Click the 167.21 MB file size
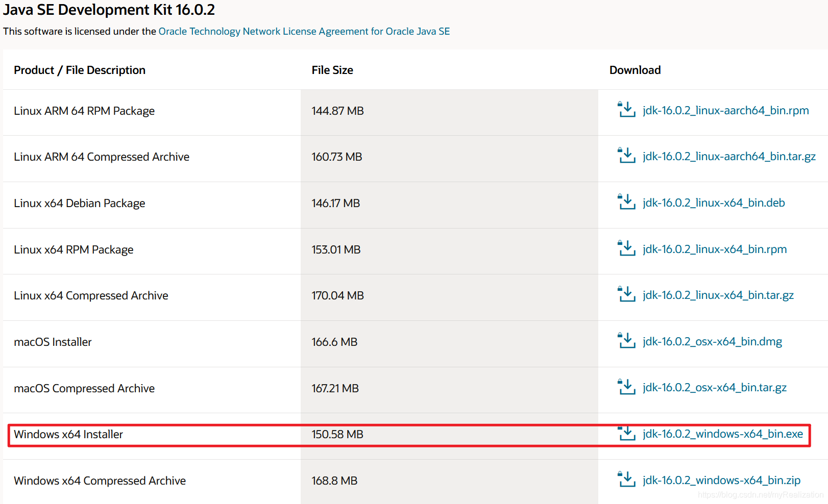Viewport: 828px width, 504px height. click(x=335, y=388)
